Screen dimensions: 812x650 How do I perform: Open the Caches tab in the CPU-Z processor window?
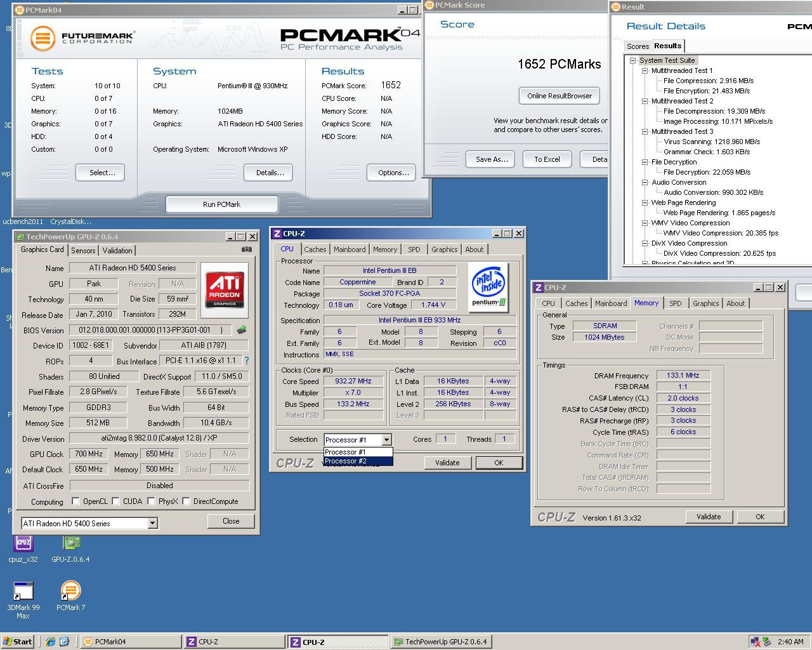pyautogui.click(x=315, y=249)
